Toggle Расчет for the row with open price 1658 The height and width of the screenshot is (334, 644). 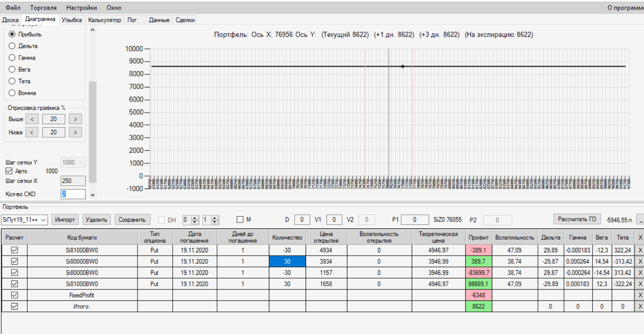pyautogui.click(x=15, y=284)
